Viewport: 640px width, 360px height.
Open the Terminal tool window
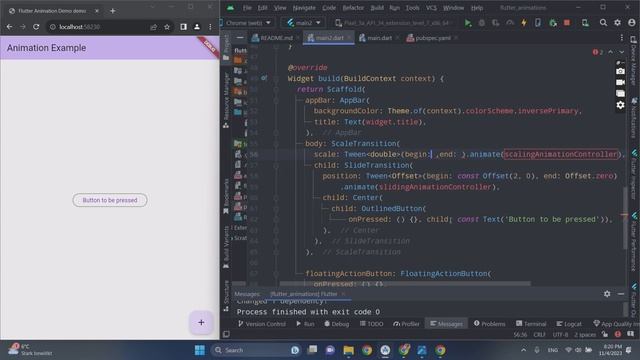pyautogui.click(x=531, y=324)
